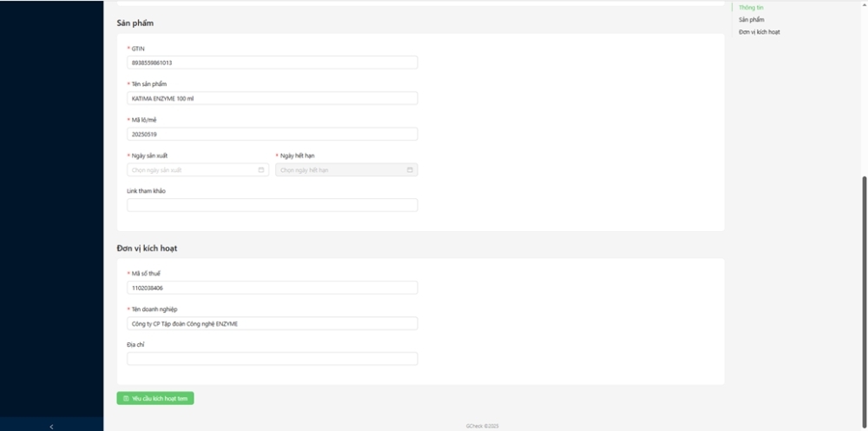Click the Địa chỉ input field
Viewport: 868px width, 431px height.
click(273, 358)
